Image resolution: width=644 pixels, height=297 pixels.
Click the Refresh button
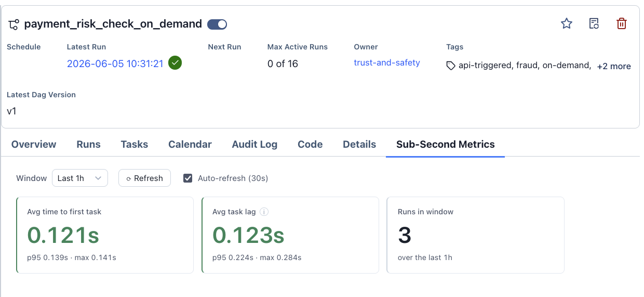144,178
